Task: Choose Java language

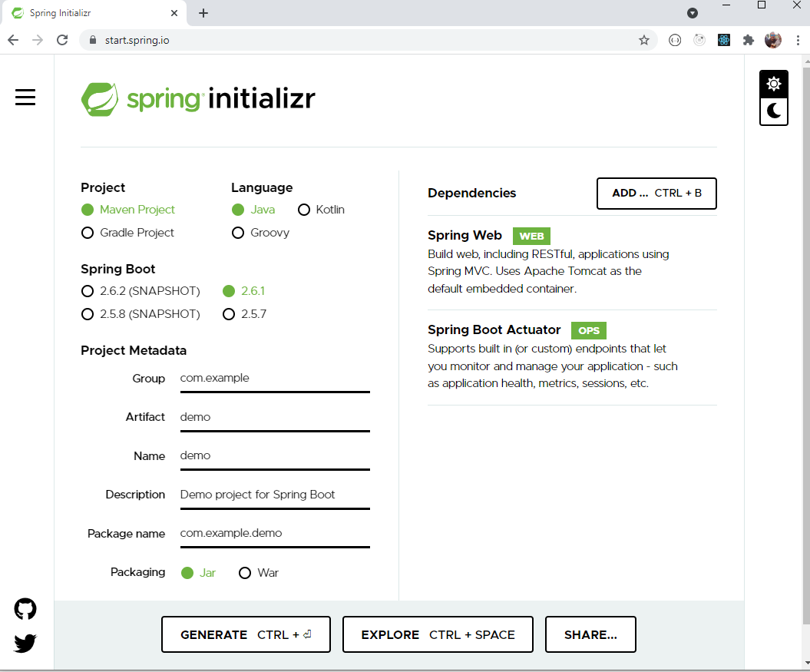Action: tap(253, 210)
